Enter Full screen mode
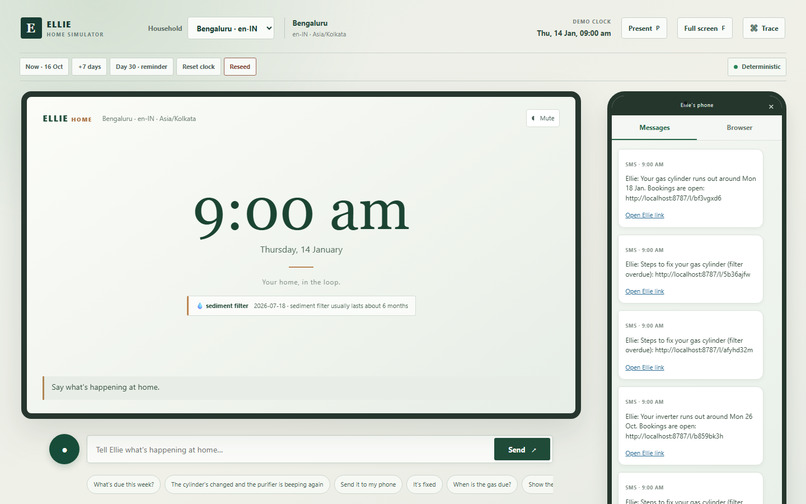806x504 pixels. (704, 28)
